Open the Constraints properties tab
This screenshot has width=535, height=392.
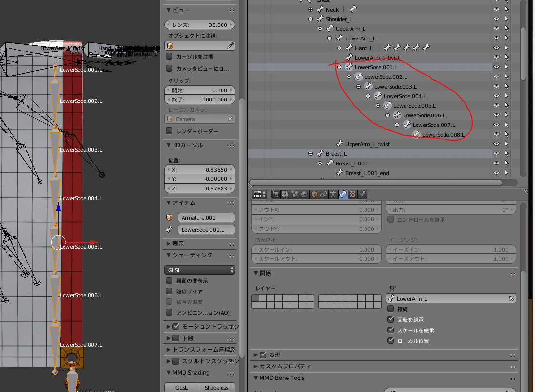[324, 194]
